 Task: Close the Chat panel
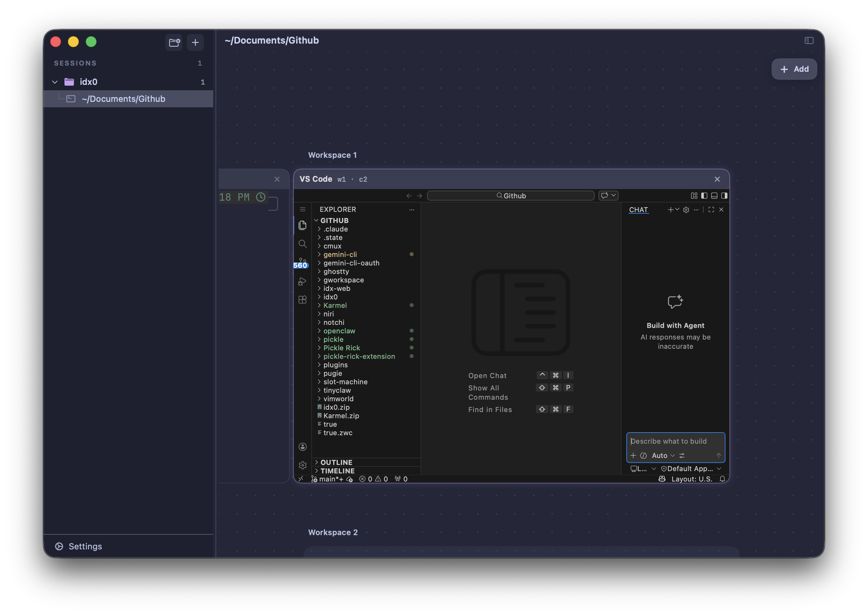click(721, 210)
